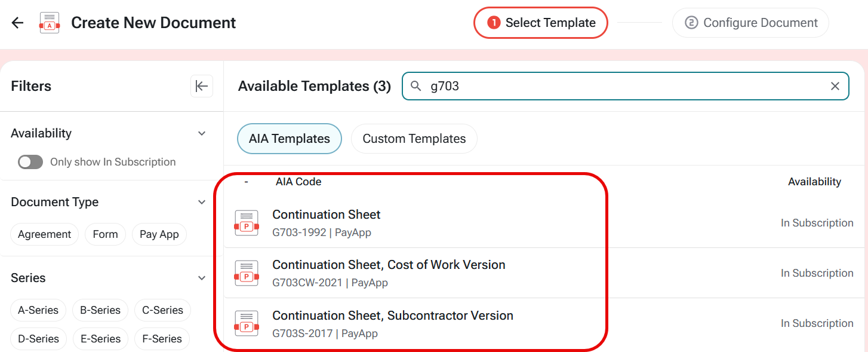868x352 pixels.
Task: Collapse the Document Type filter section
Action: [x=202, y=202]
